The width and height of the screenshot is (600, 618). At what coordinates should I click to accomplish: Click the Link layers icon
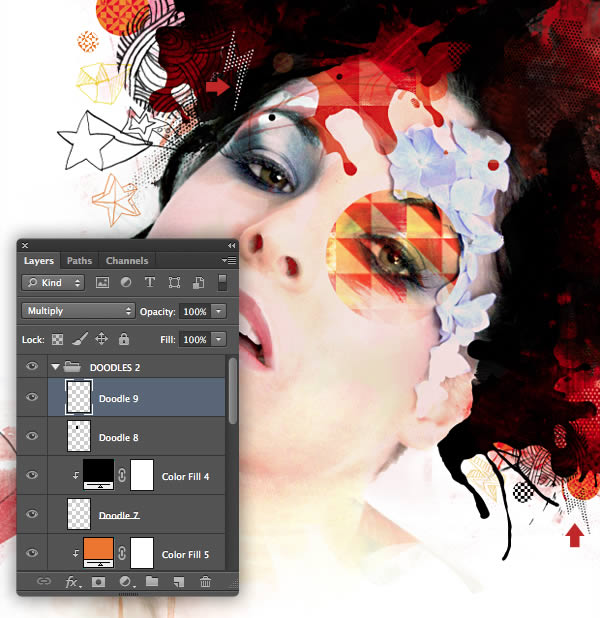click(44, 581)
